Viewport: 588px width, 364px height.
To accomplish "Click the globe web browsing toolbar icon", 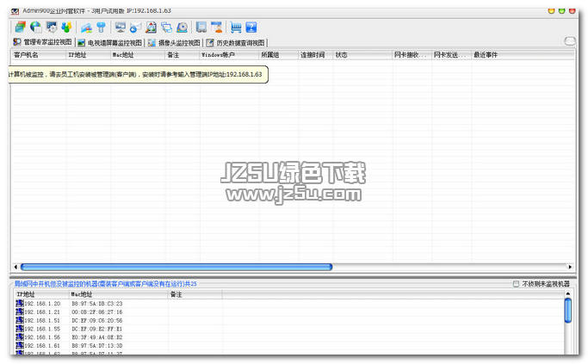I will coord(36,27).
